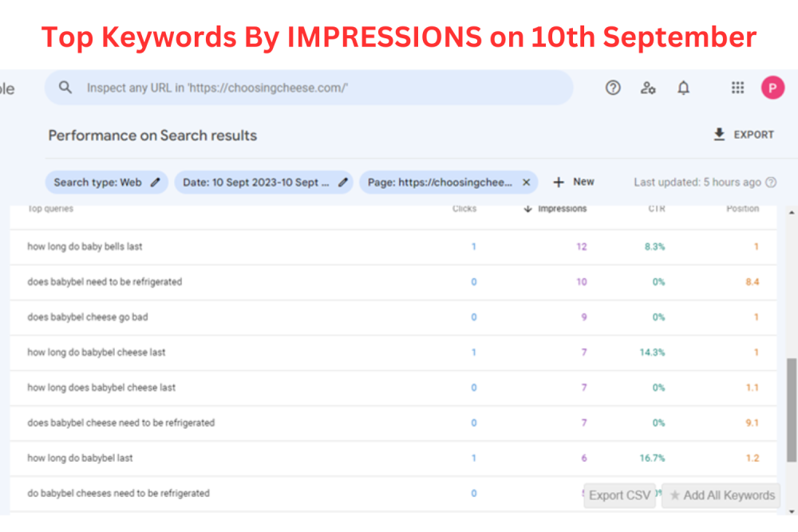Click the vertical scrollbar thumb
798x532 pixels.
[791, 408]
